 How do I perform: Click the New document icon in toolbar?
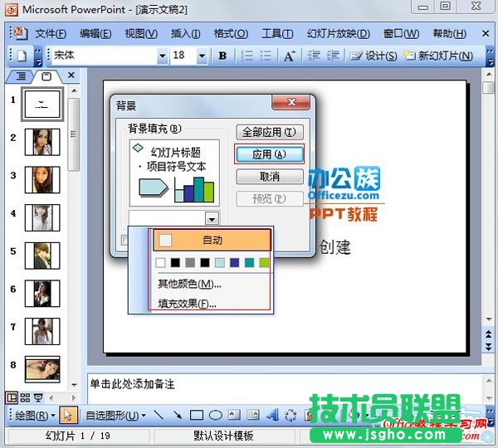22,56
